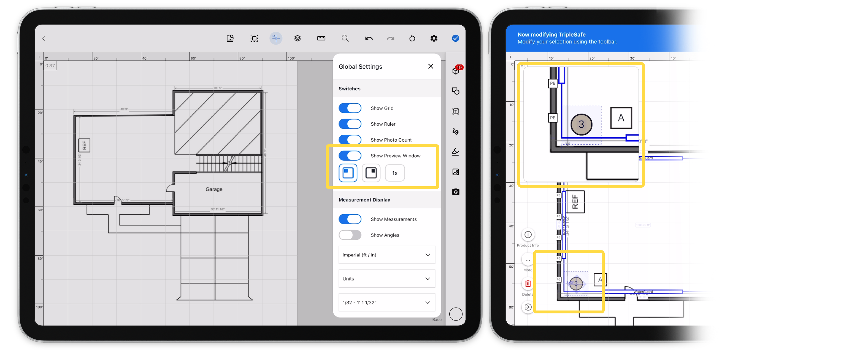Viewport: 868px width, 353px height.
Task: Click the magnifier search icon
Action: coord(345,38)
